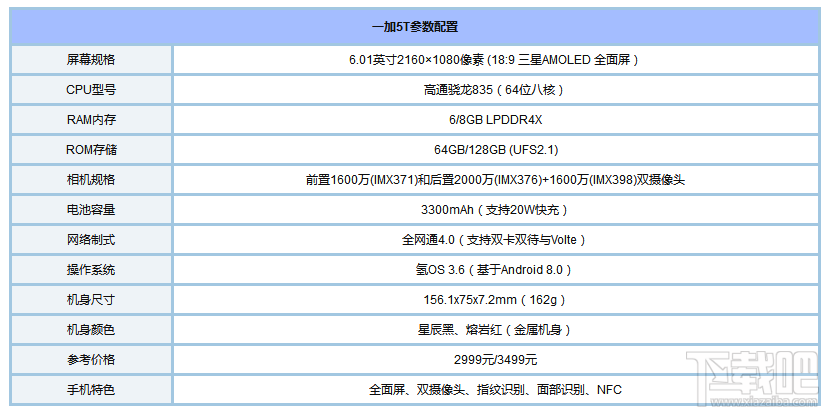The height and width of the screenshot is (412, 826).
Task: Select the 电池容量 label cell
Action: (91, 210)
